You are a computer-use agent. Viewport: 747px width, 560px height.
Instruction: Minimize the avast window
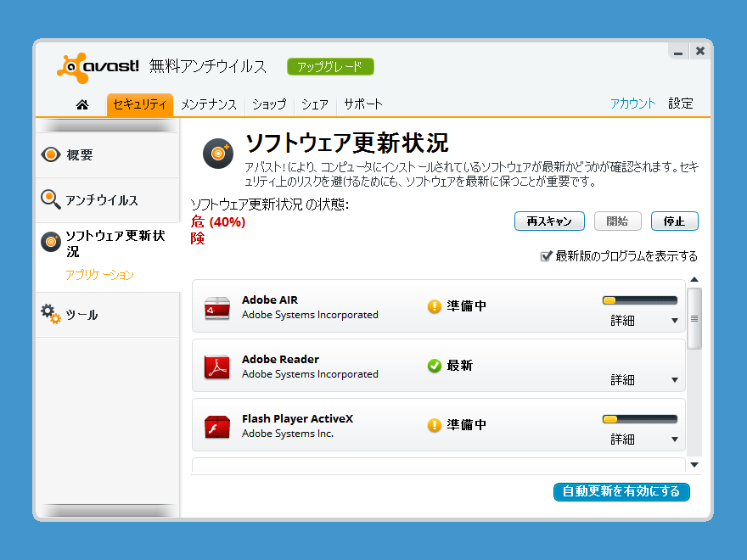[x=678, y=52]
